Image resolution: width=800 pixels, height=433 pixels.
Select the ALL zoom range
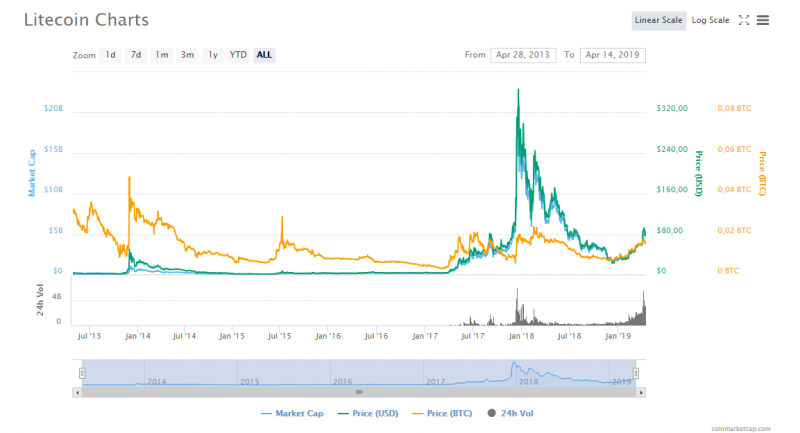(x=264, y=55)
